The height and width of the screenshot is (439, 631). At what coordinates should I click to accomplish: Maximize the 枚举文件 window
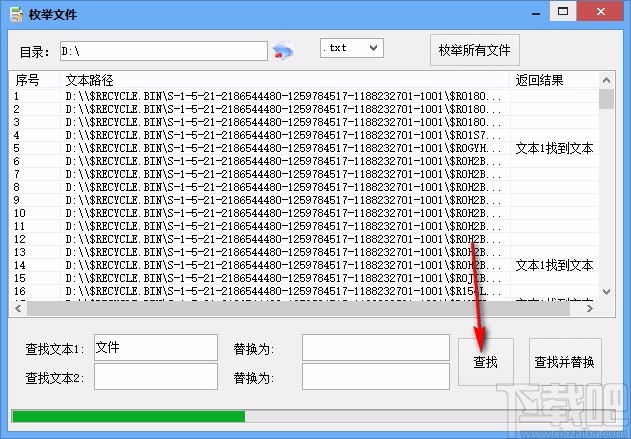coord(563,12)
